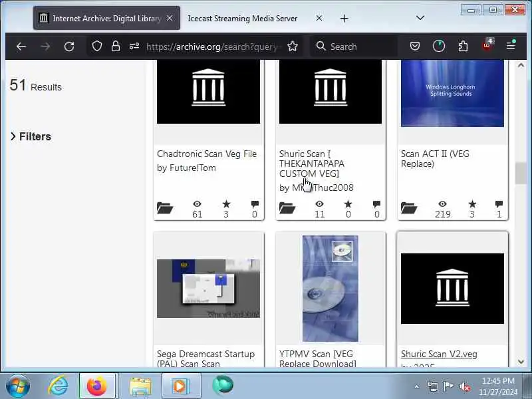Open Windows Media Player from taskbar
Viewport: 532px width, 399px height.
tap(180, 386)
